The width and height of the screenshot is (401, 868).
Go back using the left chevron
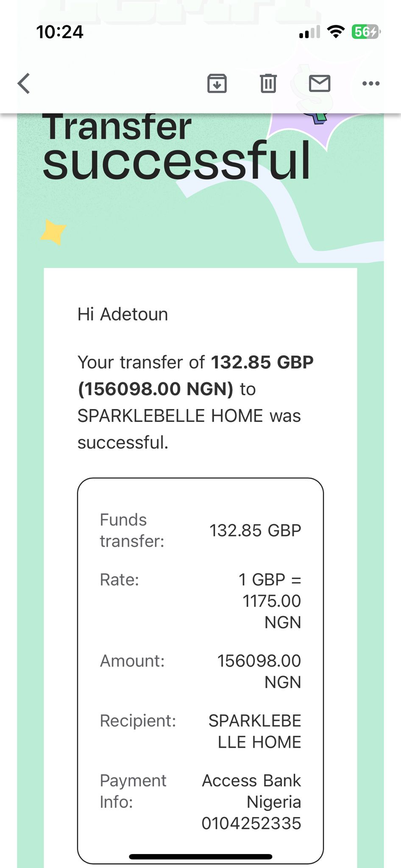point(24,83)
